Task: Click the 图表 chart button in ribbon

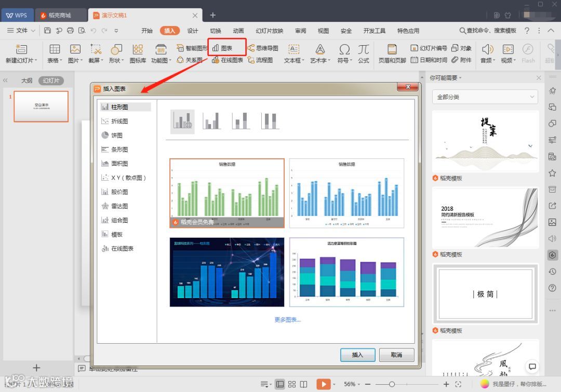Action: click(x=222, y=48)
